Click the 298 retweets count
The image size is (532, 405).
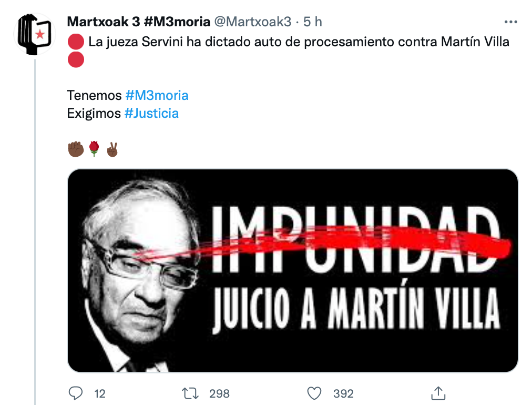point(219,394)
